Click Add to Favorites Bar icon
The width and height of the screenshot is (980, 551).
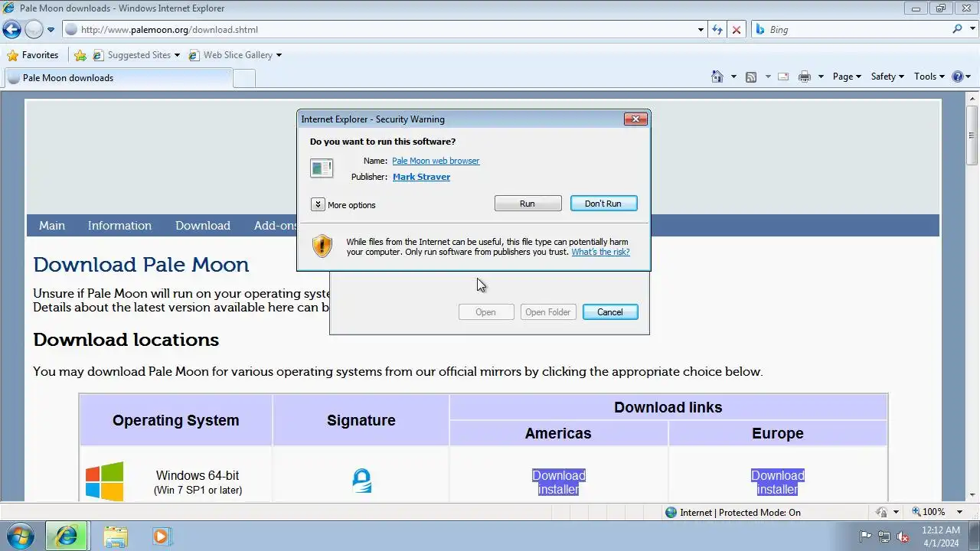pos(80,55)
